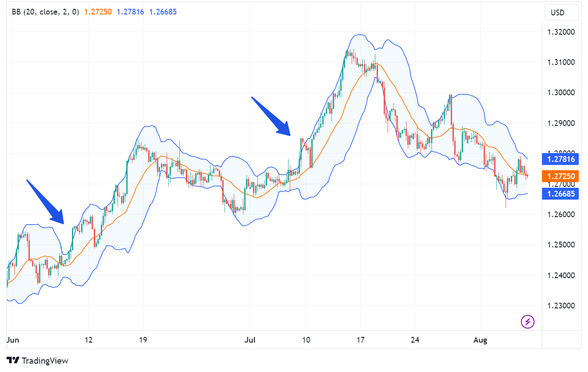Click the orange 1.27250 price scale label
588x372 pixels.
[x=560, y=176]
